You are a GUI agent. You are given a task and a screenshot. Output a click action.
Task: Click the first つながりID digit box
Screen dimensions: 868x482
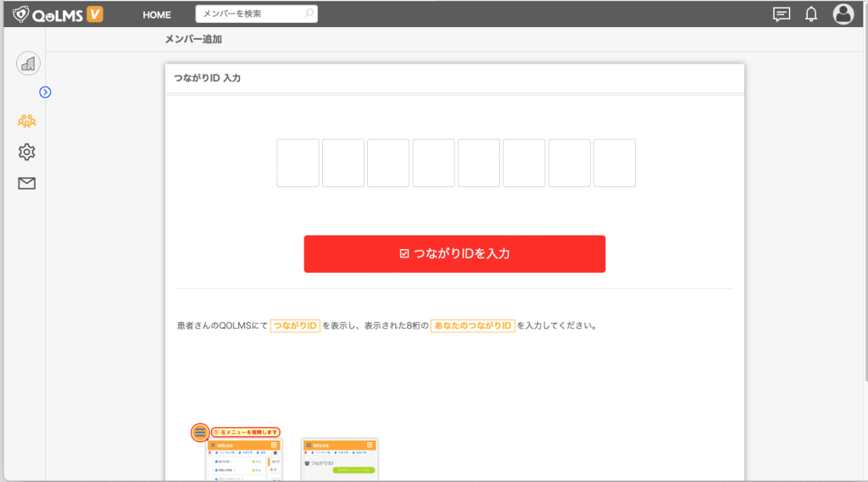tap(298, 163)
